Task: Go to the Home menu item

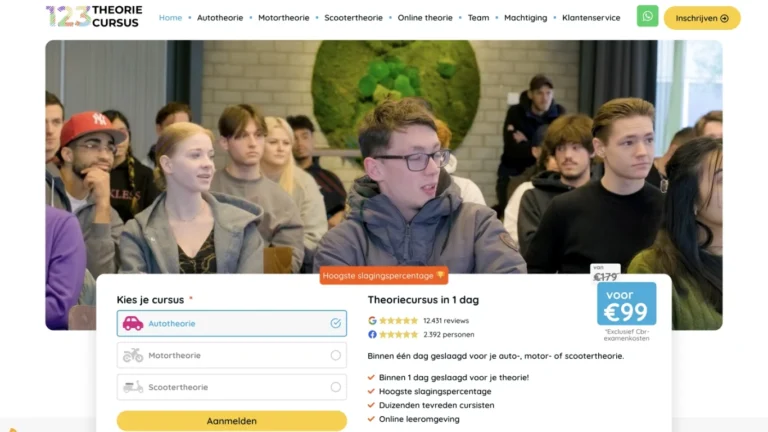Action: (170, 18)
